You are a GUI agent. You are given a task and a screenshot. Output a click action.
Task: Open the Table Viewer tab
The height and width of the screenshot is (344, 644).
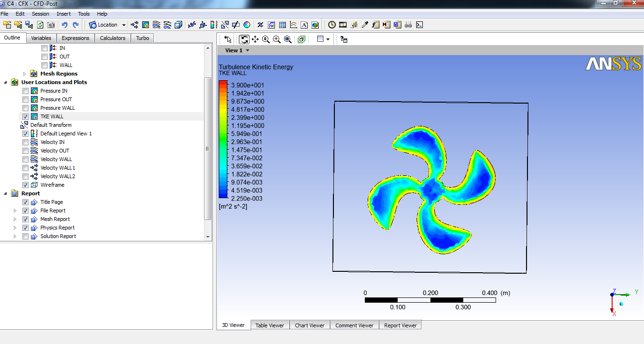pyautogui.click(x=270, y=325)
